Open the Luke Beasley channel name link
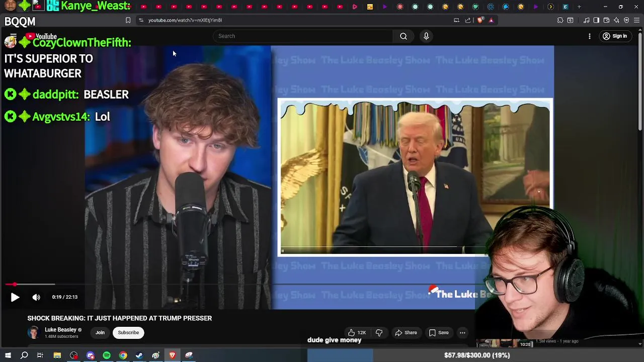This screenshot has height=362, width=644. [x=60, y=330]
